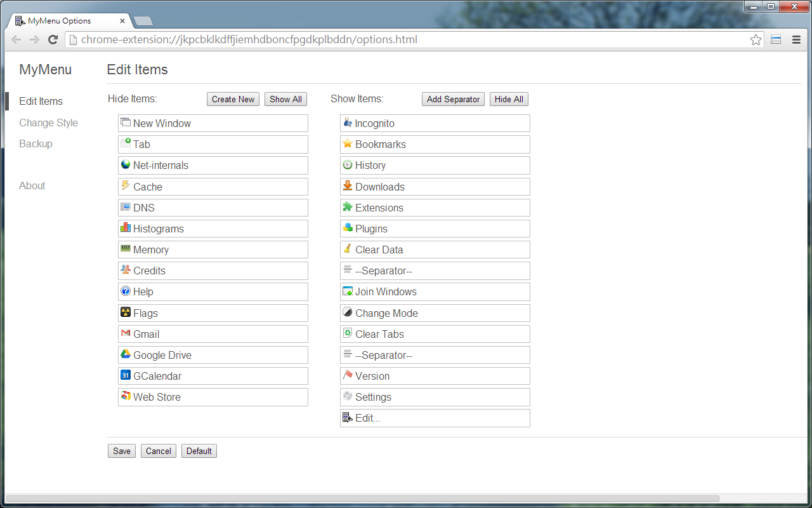Select the first --Separator-- row

pos(435,271)
